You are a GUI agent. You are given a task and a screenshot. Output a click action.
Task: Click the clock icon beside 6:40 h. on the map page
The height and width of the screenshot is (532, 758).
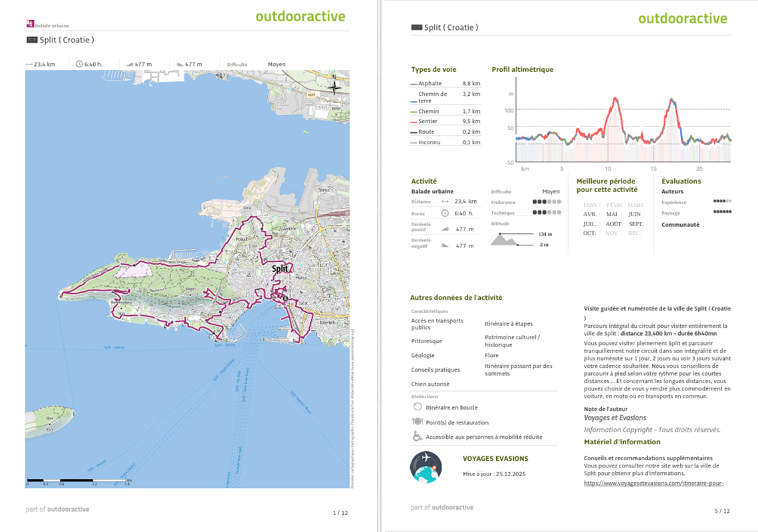pos(79,65)
